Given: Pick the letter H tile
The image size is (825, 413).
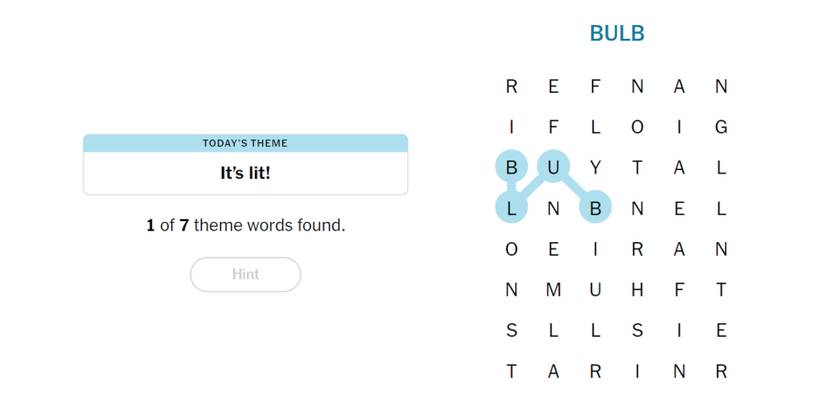Looking at the screenshot, I should point(637,290).
